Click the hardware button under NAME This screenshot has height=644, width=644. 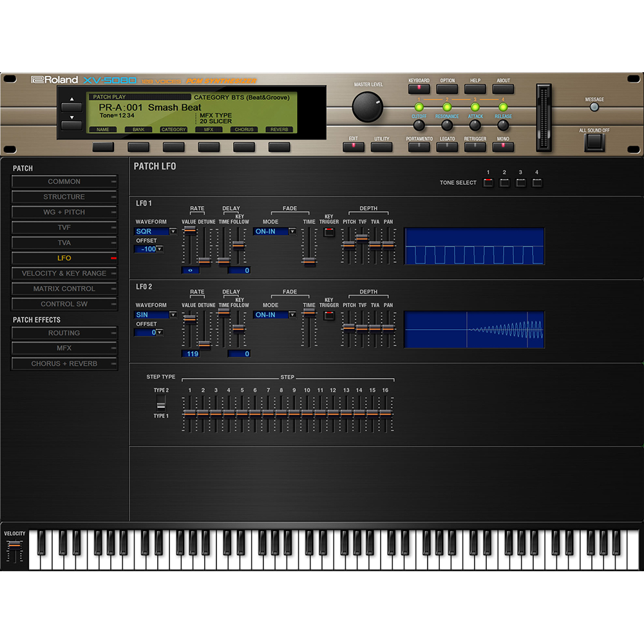[x=103, y=147]
